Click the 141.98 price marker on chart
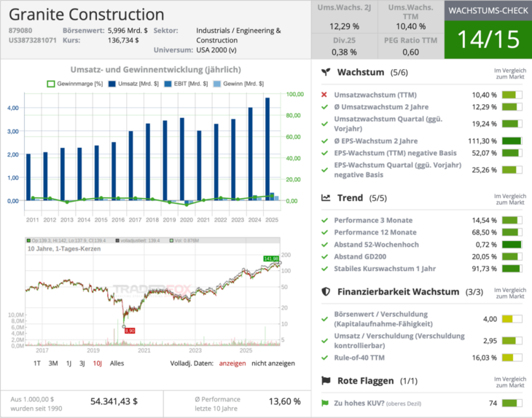The image size is (532, 418). point(271,259)
